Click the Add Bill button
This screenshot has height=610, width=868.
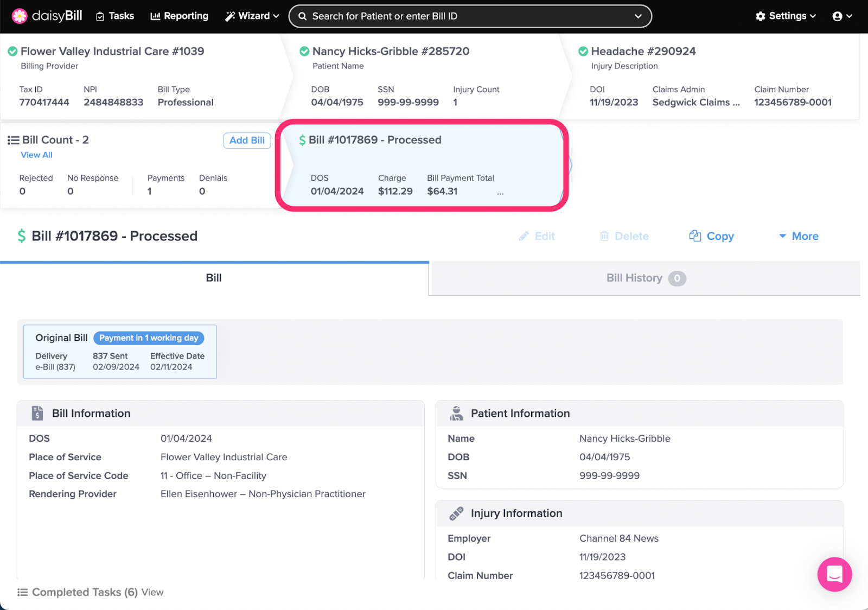click(247, 140)
